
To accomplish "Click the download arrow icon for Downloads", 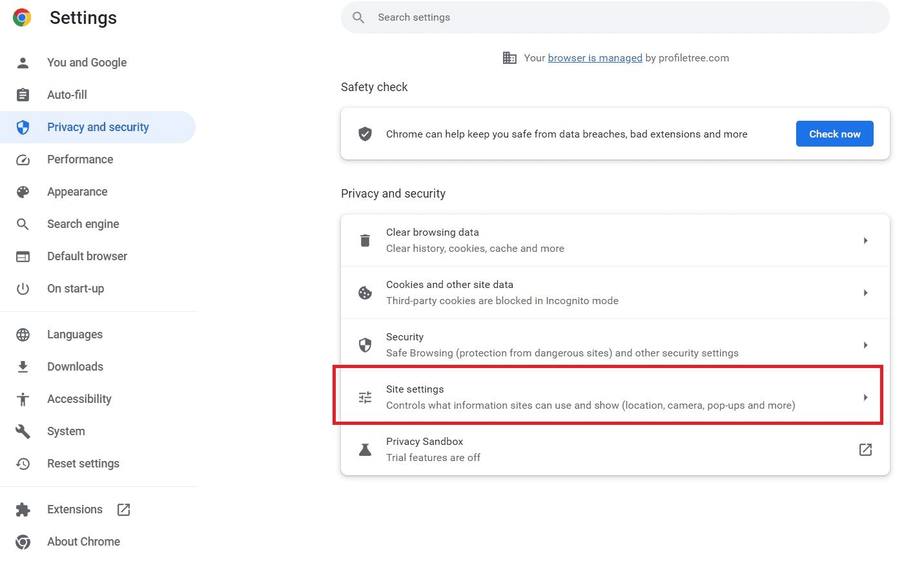I will tap(23, 367).
